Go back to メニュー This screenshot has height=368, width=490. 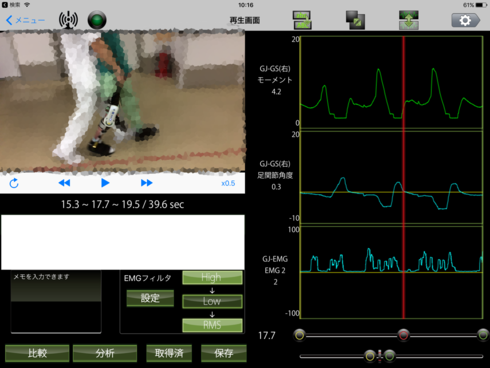tap(25, 20)
